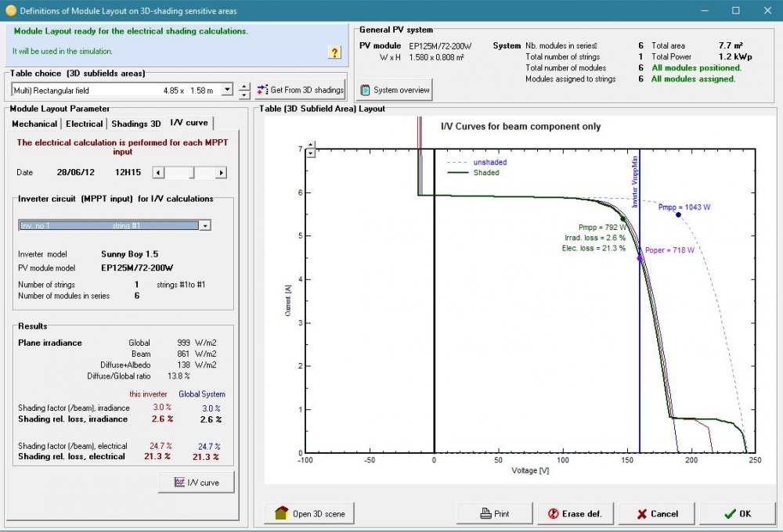Open the System overview panel
This screenshot has height=532, width=783.
point(395,90)
